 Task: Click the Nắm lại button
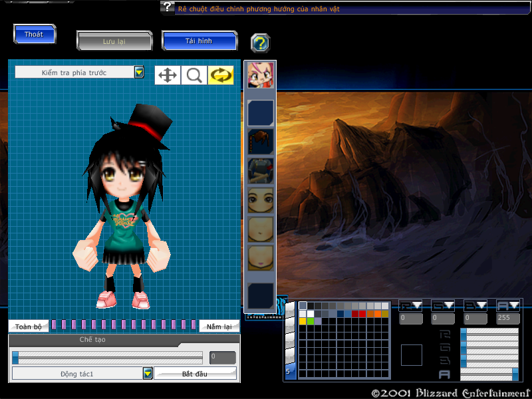click(219, 327)
